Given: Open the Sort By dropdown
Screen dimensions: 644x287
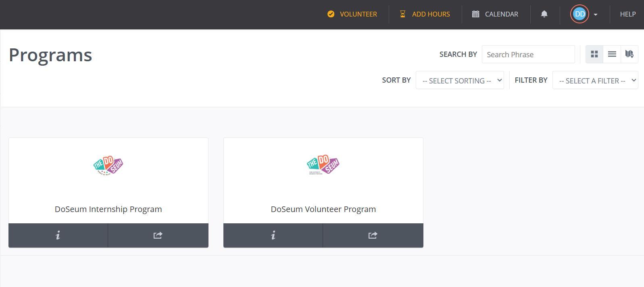Looking at the screenshot, I should click(x=460, y=80).
